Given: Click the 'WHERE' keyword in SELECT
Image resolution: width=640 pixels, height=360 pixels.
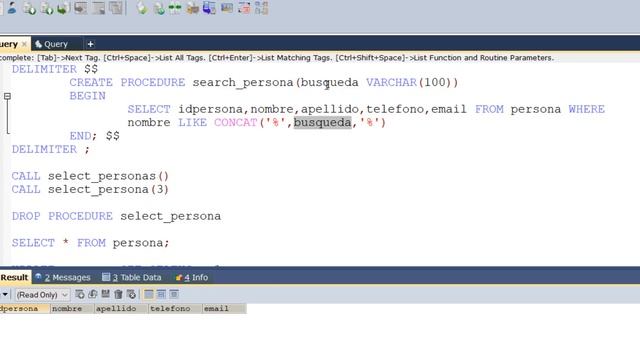Looking at the screenshot, I should (587, 109).
